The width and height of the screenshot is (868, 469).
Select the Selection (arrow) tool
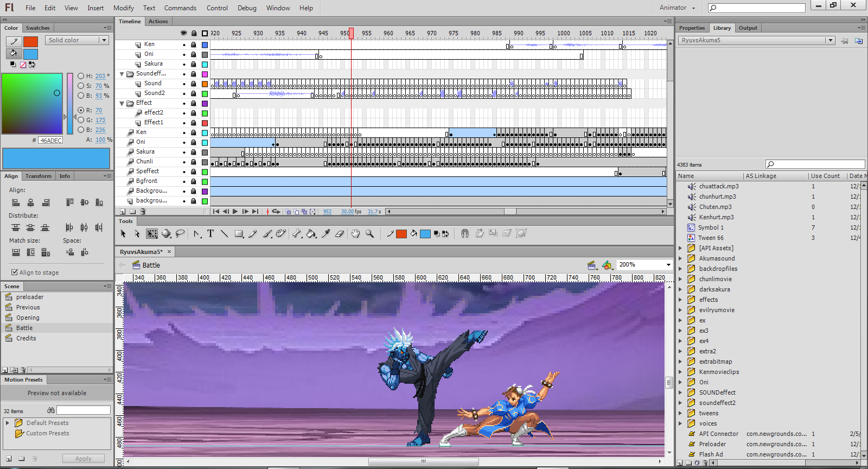(123, 233)
